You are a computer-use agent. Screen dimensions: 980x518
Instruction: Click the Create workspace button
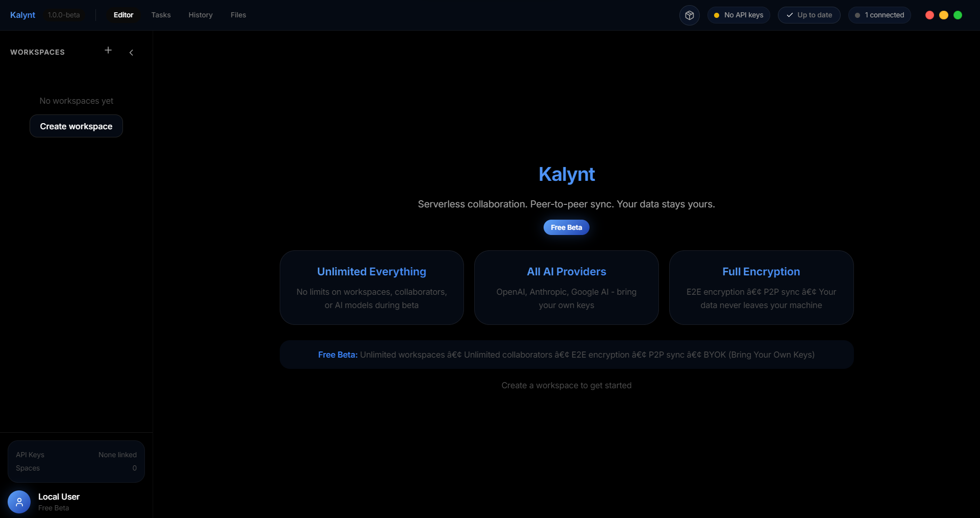pyautogui.click(x=76, y=126)
